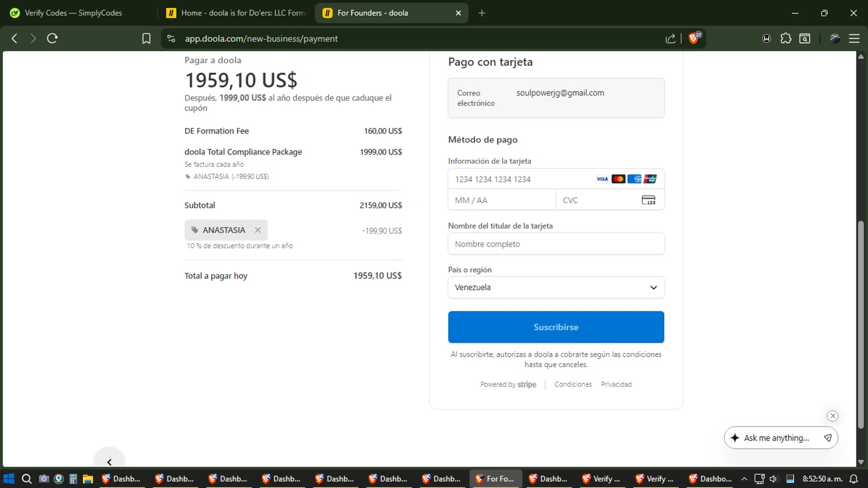Image resolution: width=868 pixels, height=488 pixels.
Task: Click the CVC card help icon
Action: [x=649, y=200]
